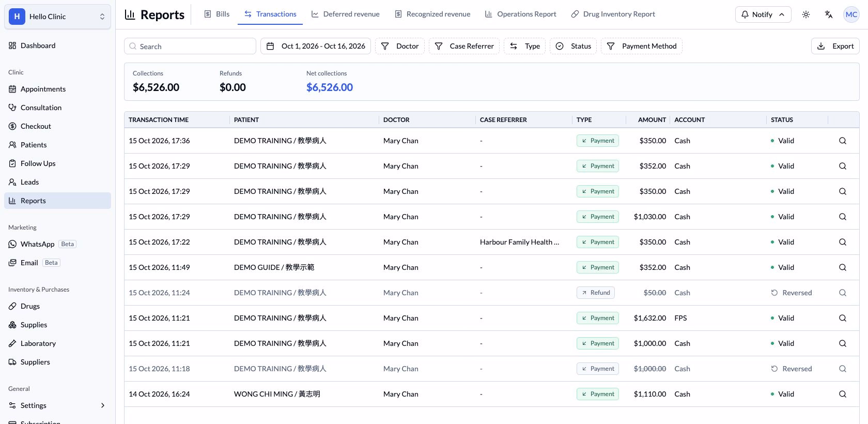Click the Export button

pos(835,46)
